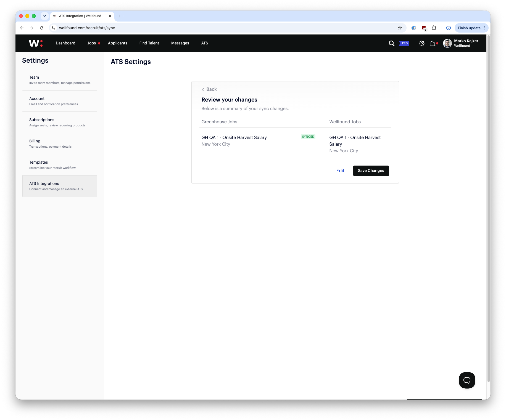This screenshot has height=420, width=506.
Task: Select ATS Integrations settings section
Action: tap(60, 186)
